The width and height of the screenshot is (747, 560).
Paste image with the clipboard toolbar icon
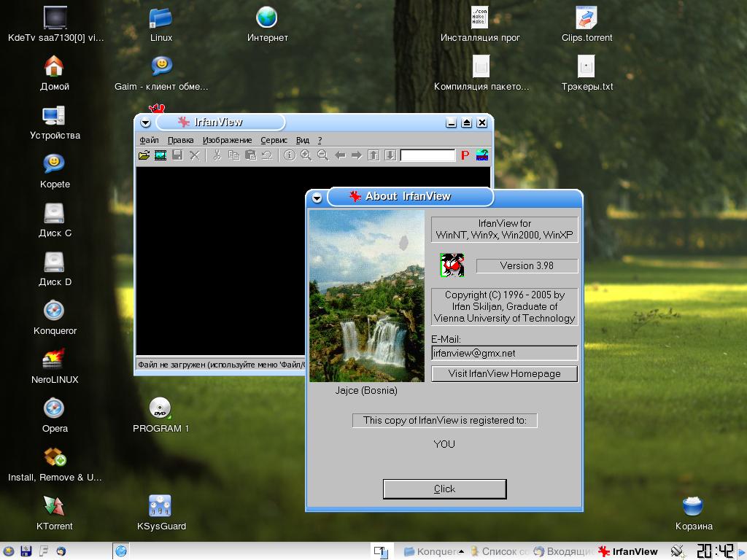(251, 155)
